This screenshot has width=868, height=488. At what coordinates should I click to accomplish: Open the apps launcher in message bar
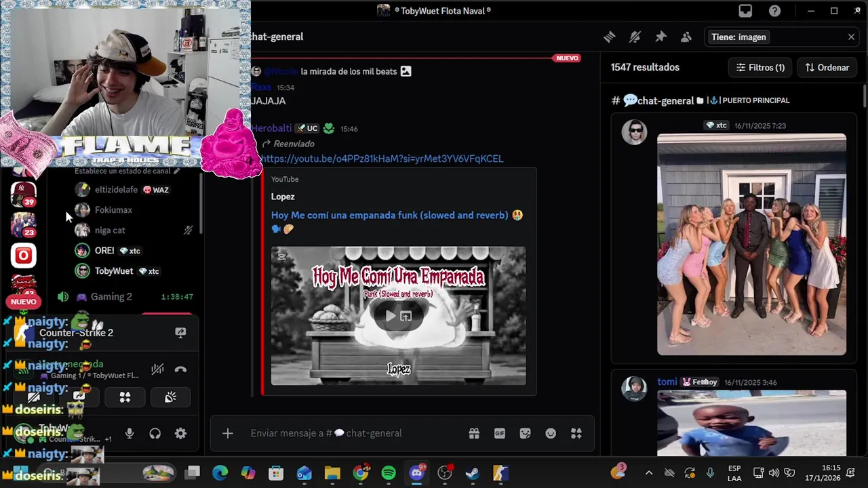576,433
